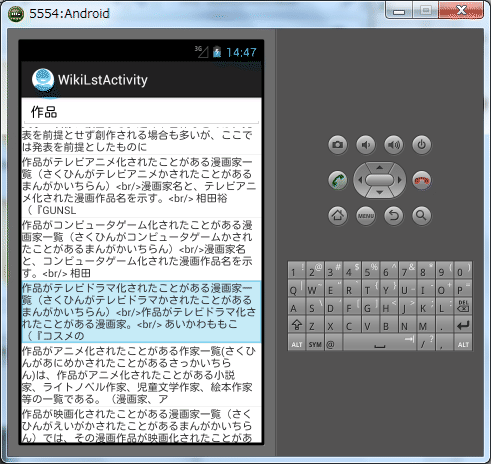
Task: Click the red end call button
Action: coord(422,180)
